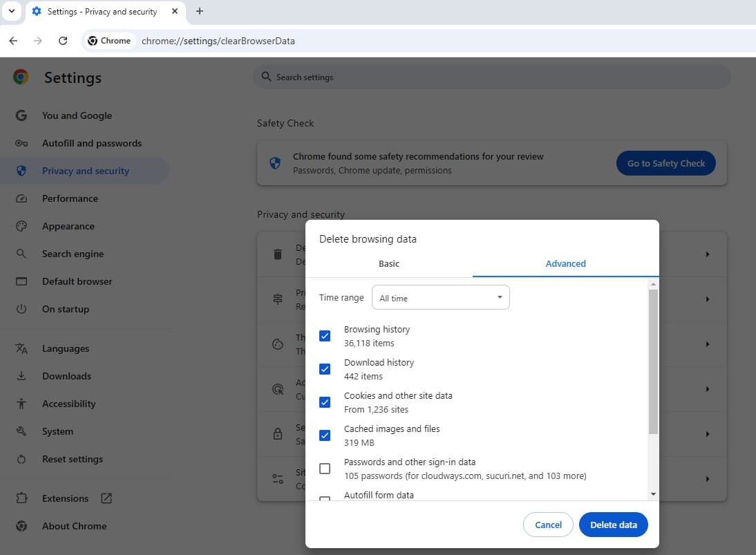756x555 pixels.
Task: Uncheck Cached images and files
Action: point(325,435)
